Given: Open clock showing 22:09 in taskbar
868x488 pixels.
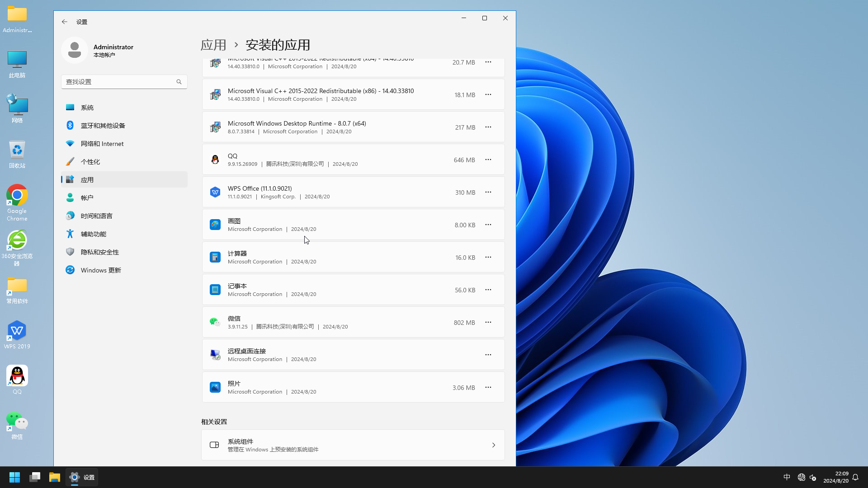Looking at the screenshot, I should coord(836,477).
